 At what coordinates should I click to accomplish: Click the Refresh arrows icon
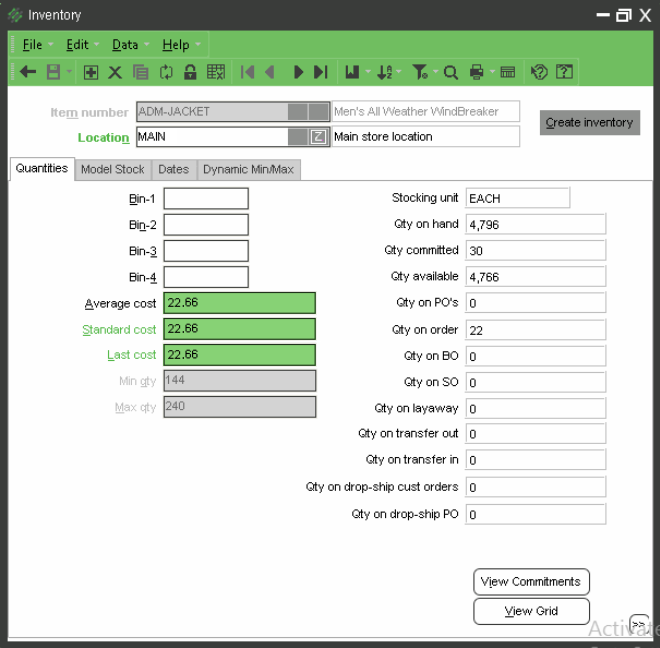coord(166,72)
